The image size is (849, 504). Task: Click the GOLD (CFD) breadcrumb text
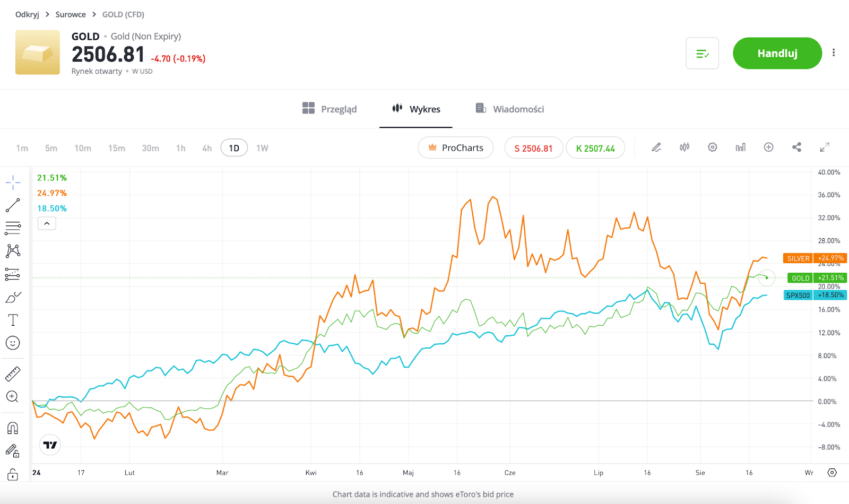(x=123, y=14)
